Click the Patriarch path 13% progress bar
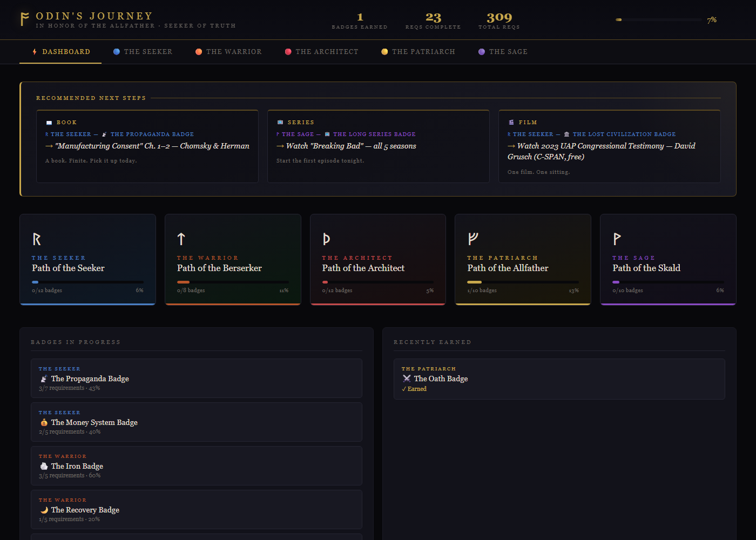This screenshot has height=540, width=756. [523, 282]
